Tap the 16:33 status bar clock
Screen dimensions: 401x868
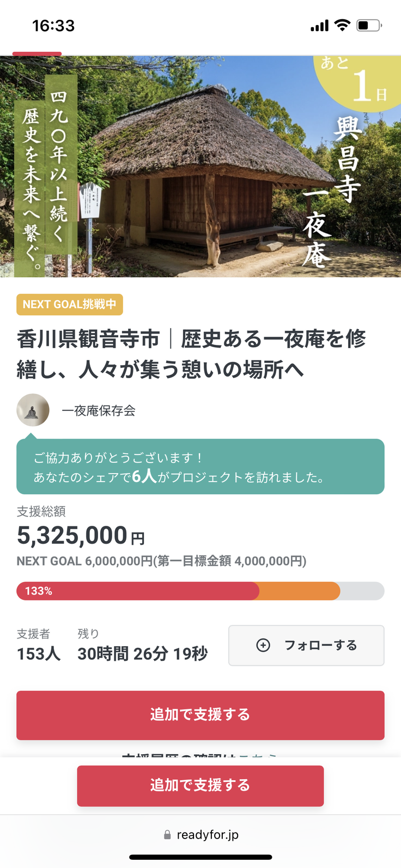click(53, 26)
